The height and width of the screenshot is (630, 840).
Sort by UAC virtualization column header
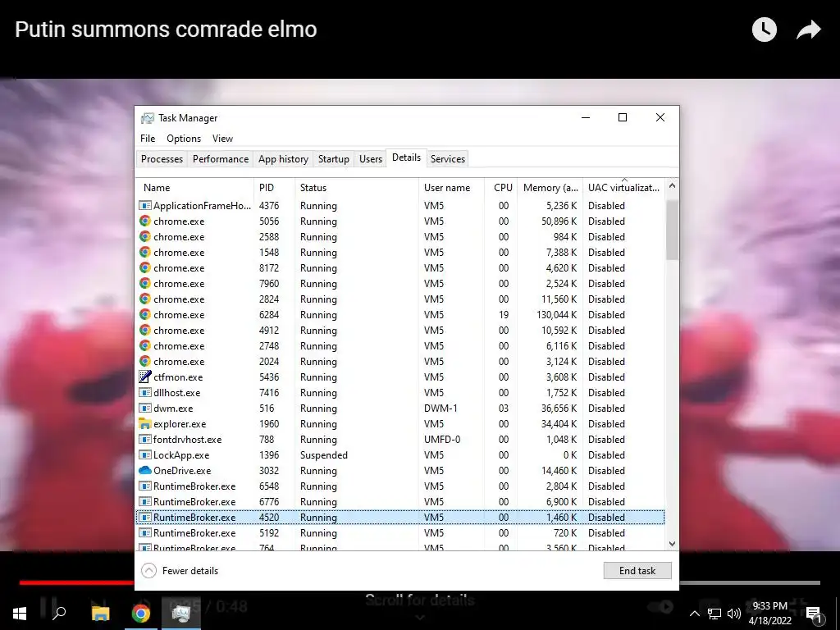point(624,188)
